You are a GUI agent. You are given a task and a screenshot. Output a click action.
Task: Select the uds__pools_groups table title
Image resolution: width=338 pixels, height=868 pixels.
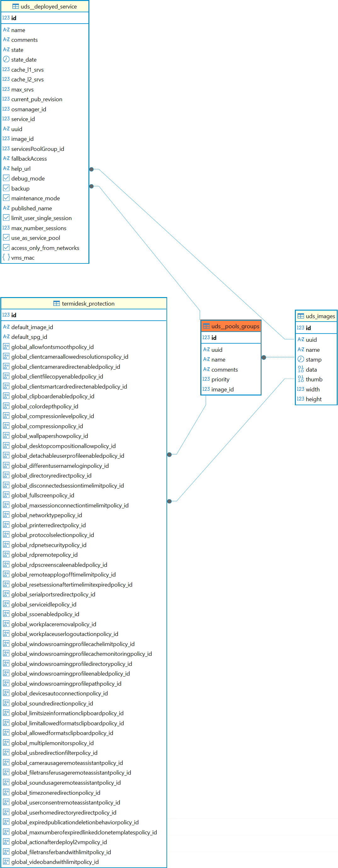point(235,326)
